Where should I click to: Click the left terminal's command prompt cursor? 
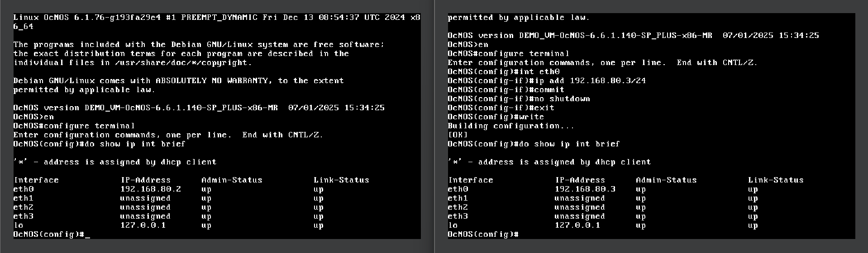click(x=87, y=234)
